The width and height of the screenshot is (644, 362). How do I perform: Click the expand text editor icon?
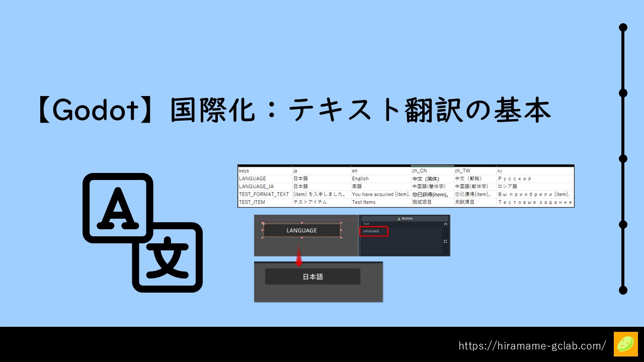pyautogui.click(x=445, y=241)
